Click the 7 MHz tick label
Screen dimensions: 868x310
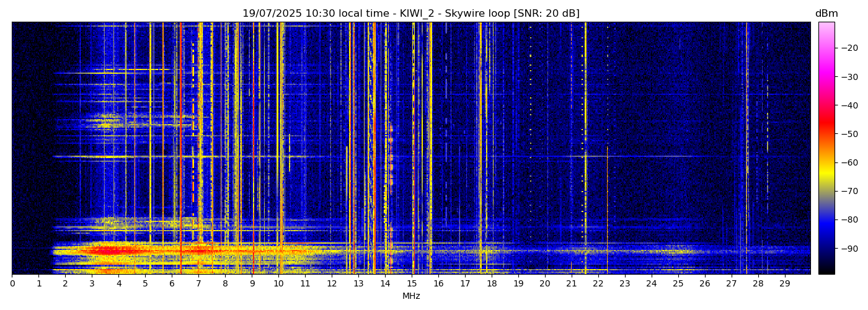point(198,284)
